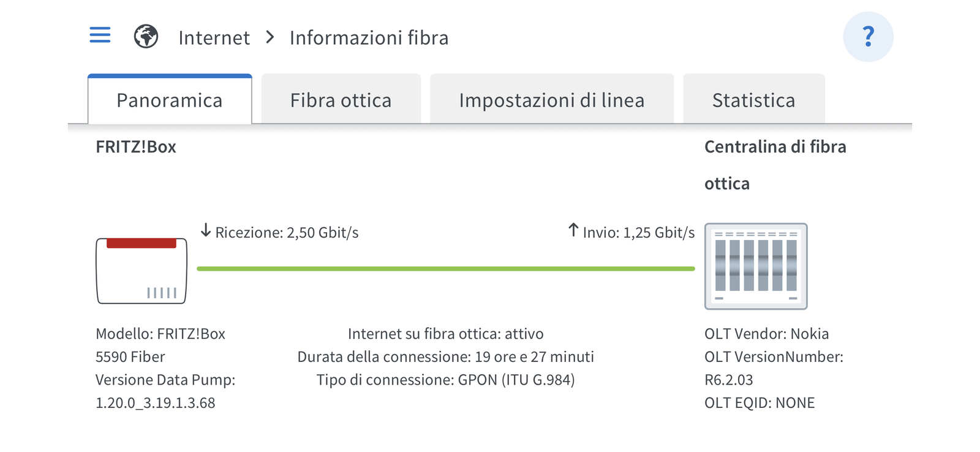
Task: Open the hamburger navigation menu
Action: point(100,35)
